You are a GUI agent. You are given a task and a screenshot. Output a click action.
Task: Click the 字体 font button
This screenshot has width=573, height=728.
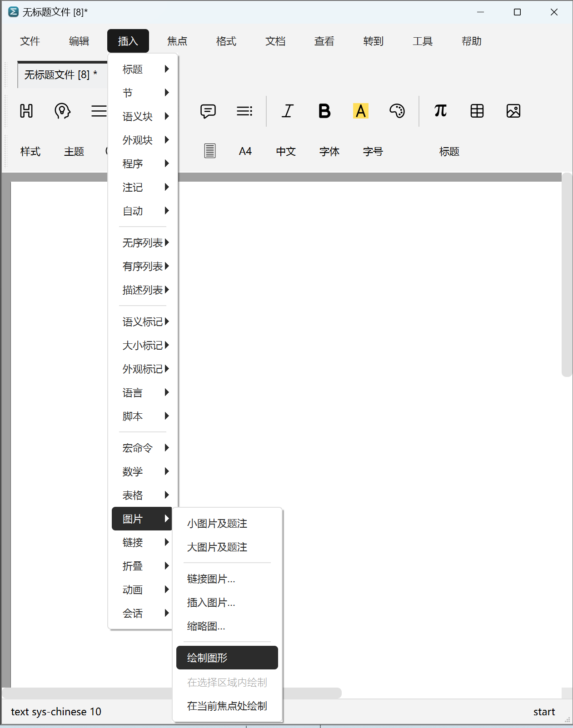coord(329,151)
